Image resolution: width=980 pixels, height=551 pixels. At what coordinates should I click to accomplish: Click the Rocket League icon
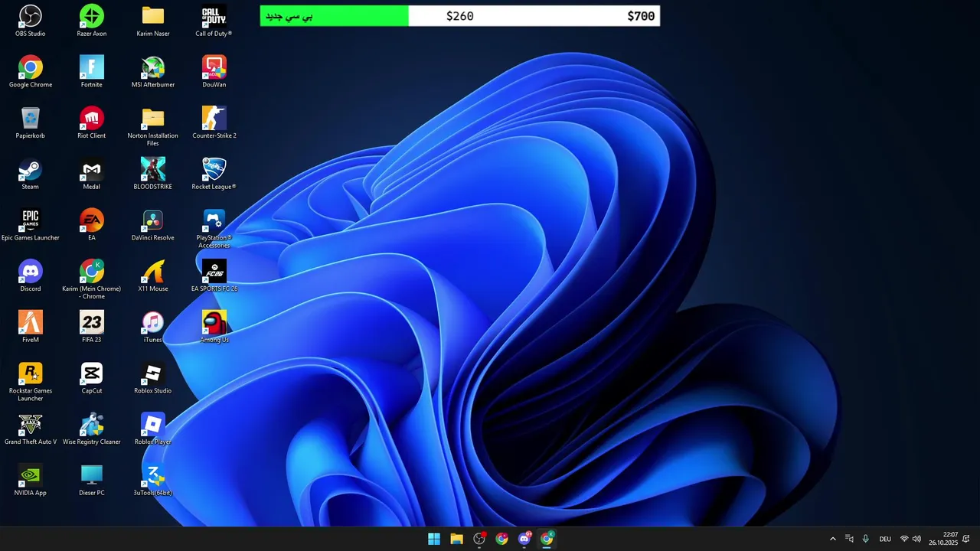pos(214,174)
